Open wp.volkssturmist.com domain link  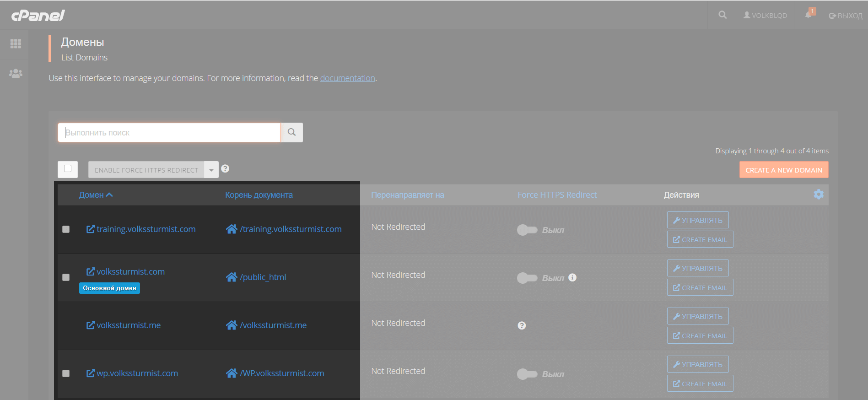[137, 373]
